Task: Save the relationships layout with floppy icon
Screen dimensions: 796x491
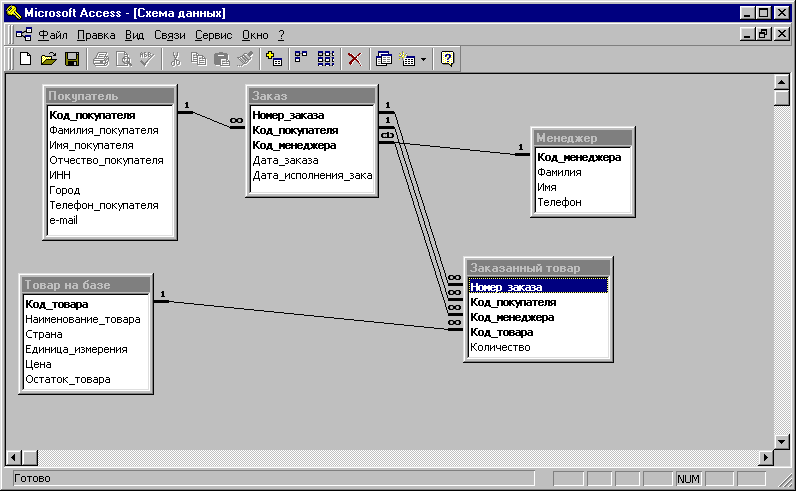Action: 72,59
